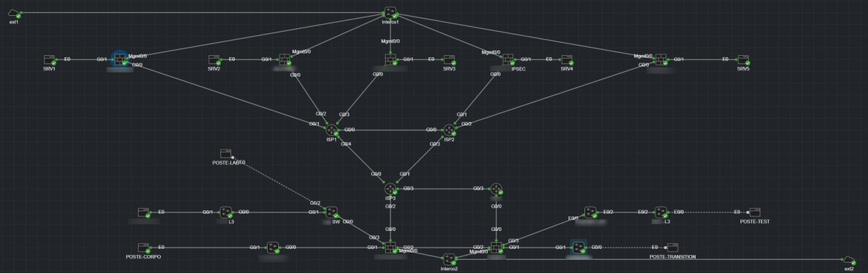The height and width of the screenshot is (273, 868).
Task: Click the Mgmt0/0 label under Interco1
Action: tap(391, 41)
